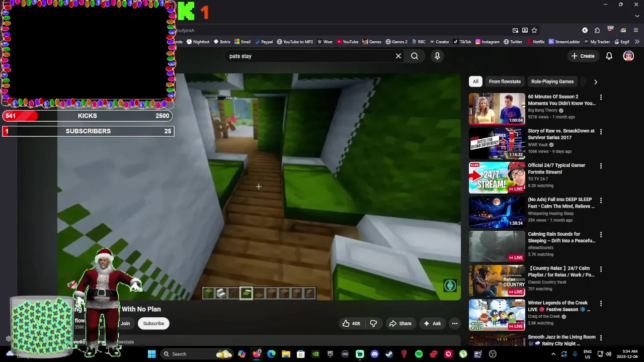Dislike the video with the thumbs-down button
This screenshot has height=362, width=644.
[373, 324]
